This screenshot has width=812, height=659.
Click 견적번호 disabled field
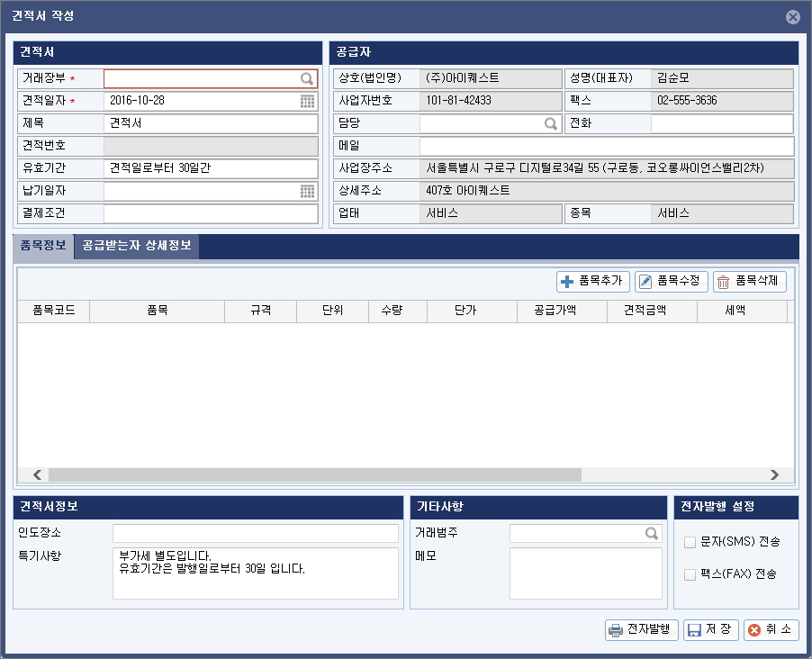coord(211,146)
